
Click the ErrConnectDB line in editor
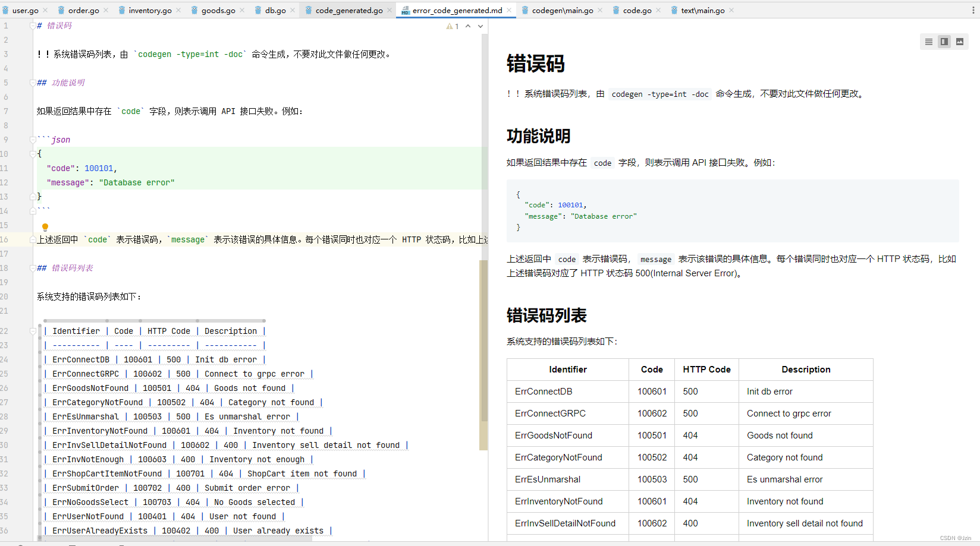point(155,359)
